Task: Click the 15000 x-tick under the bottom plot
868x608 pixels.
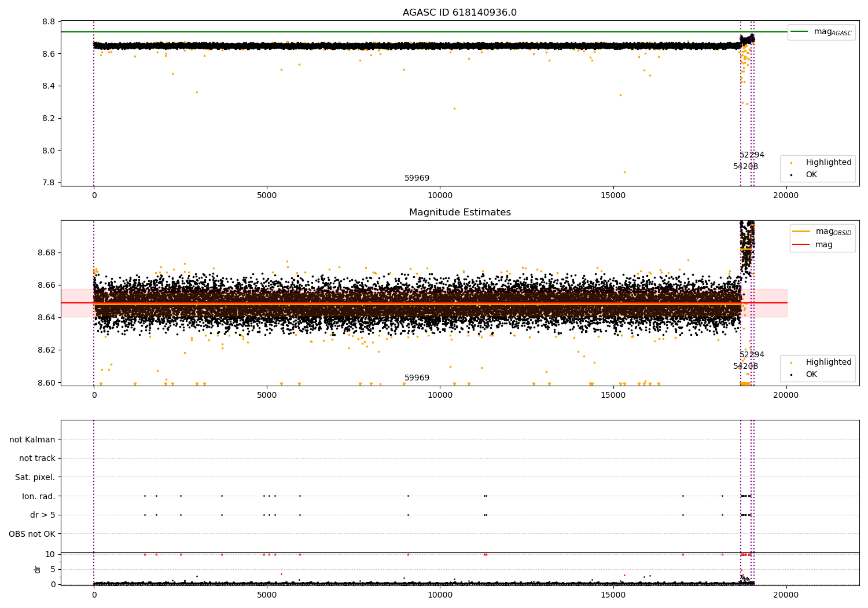Action: (x=613, y=594)
